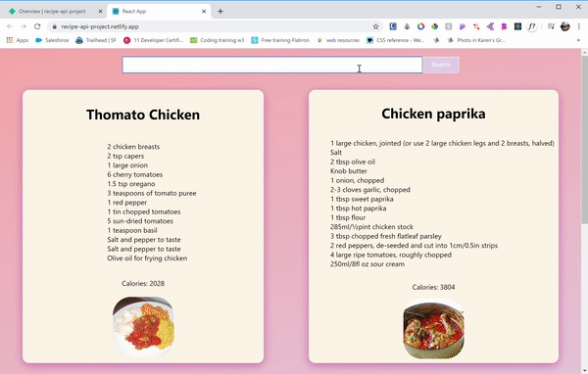The width and height of the screenshot is (588, 374).
Task: Open the Photo in Karen's Gr... bookmark
Action: 476,40
